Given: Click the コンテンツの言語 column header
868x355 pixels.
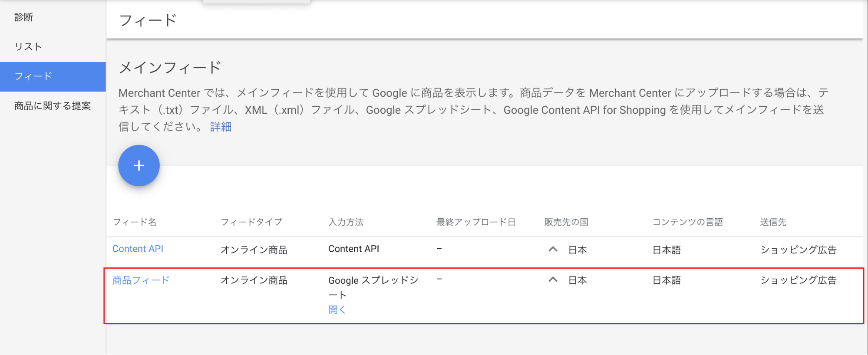Looking at the screenshot, I should (688, 222).
